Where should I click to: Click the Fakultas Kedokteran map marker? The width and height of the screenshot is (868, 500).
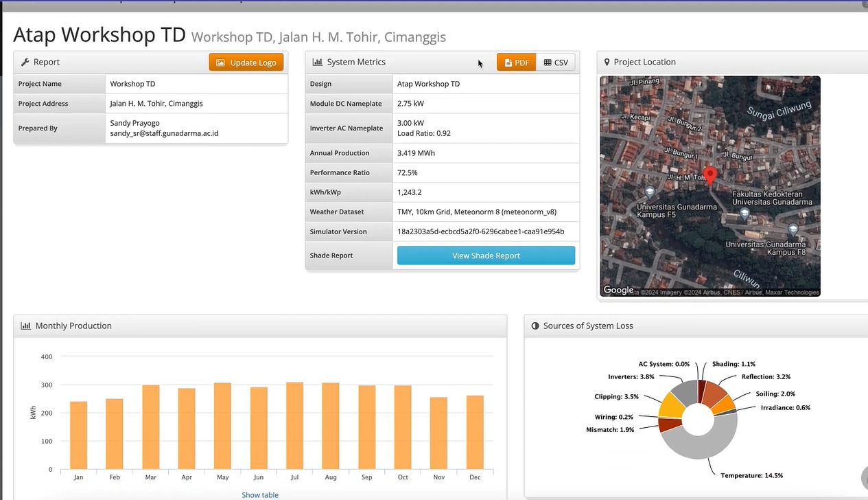[x=744, y=214]
